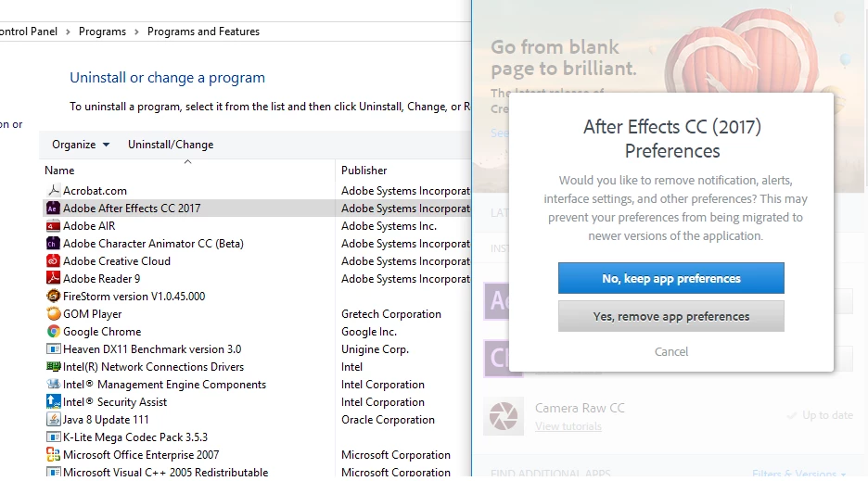The image size is (868, 481).
Task: Click the Adobe After Effects CC 2017 icon
Action: [x=53, y=209]
